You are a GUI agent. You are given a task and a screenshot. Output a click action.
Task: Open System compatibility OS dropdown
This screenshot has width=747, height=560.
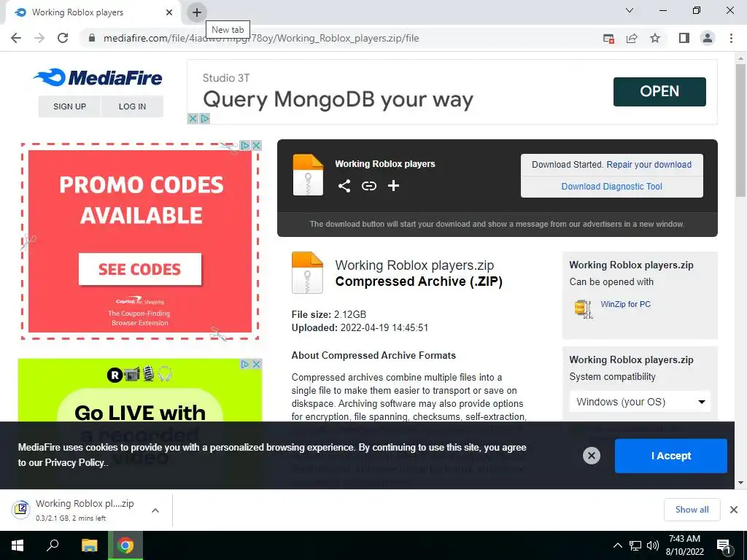point(640,402)
